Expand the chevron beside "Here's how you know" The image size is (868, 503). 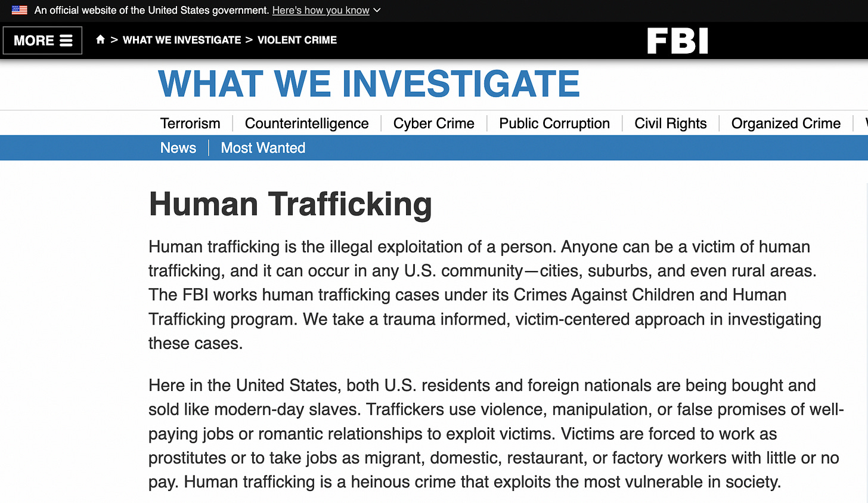pyautogui.click(x=377, y=10)
